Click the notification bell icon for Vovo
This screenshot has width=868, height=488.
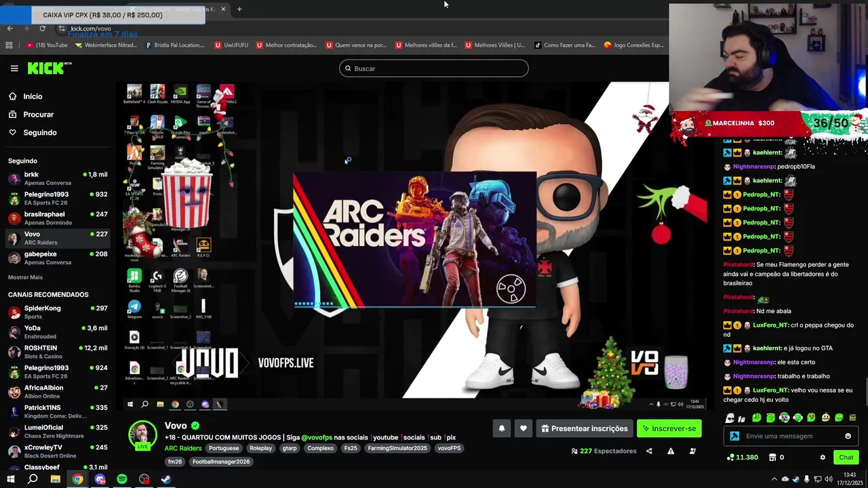pyautogui.click(x=502, y=428)
